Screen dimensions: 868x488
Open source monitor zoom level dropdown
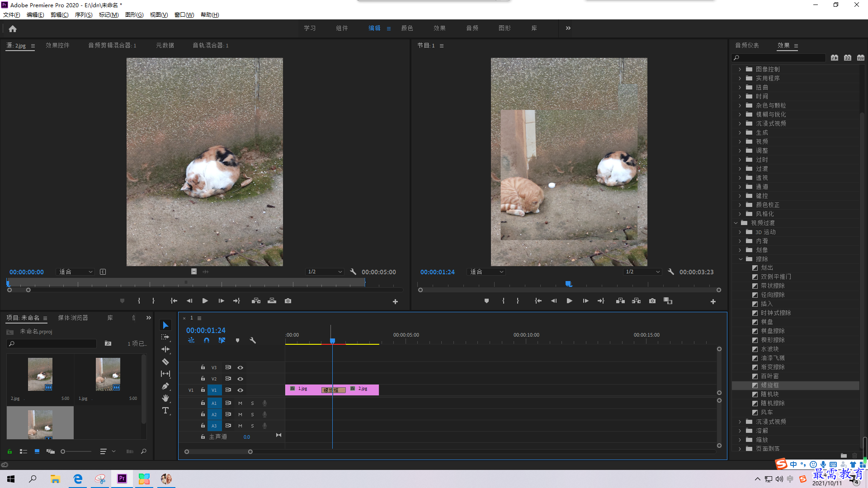tap(76, 272)
